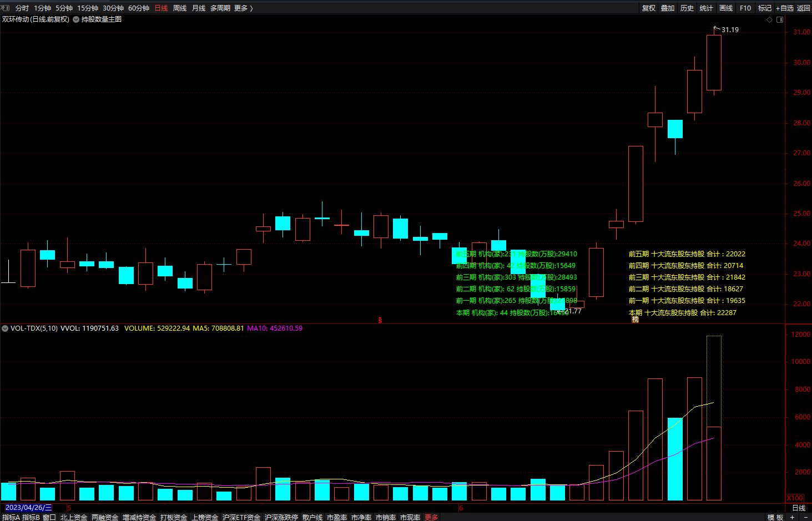The height and width of the screenshot is (521, 812).
Task: Select the 打板资金 indicator tab
Action: pyautogui.click(x=174, y=517)
